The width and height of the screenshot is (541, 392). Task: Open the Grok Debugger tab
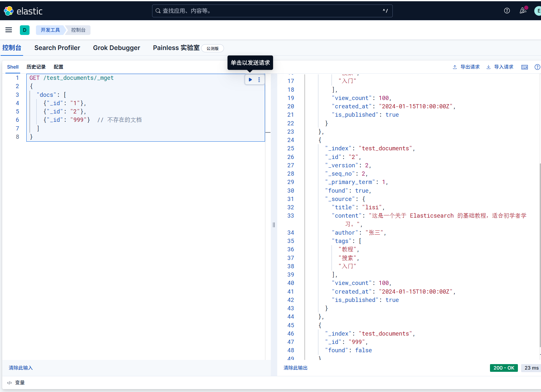pyautogui.click(x=116, y=48)
